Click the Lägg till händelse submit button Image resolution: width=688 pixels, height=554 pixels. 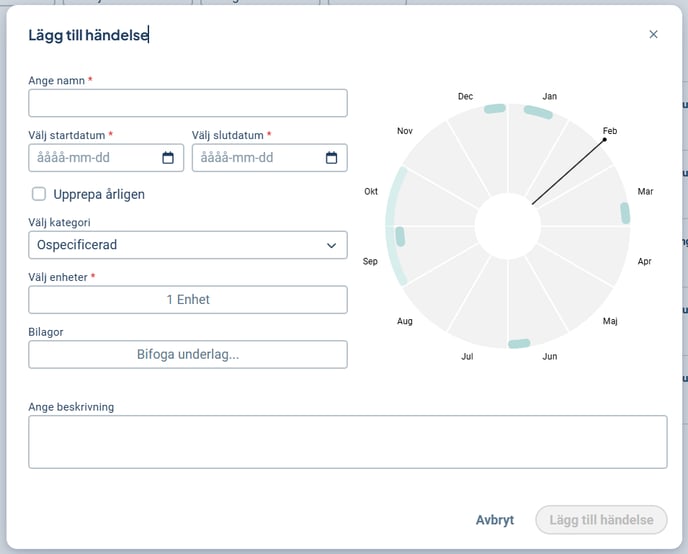(600, 520)
